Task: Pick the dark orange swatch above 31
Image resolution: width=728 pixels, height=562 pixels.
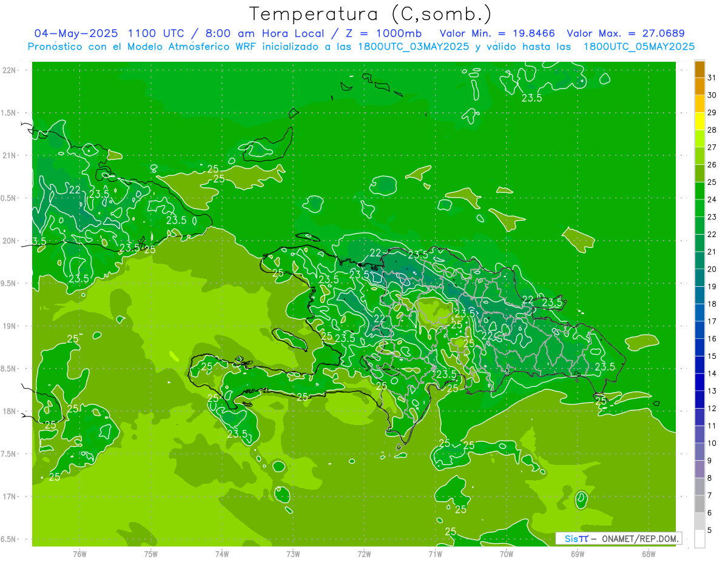Action: (x=699, y=69)
